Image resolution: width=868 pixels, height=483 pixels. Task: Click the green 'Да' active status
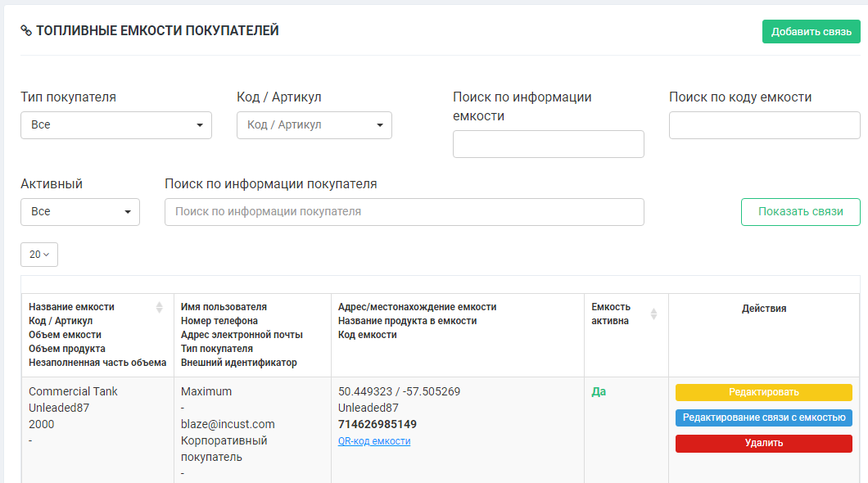pyautogui.click(x=599, y=391)
